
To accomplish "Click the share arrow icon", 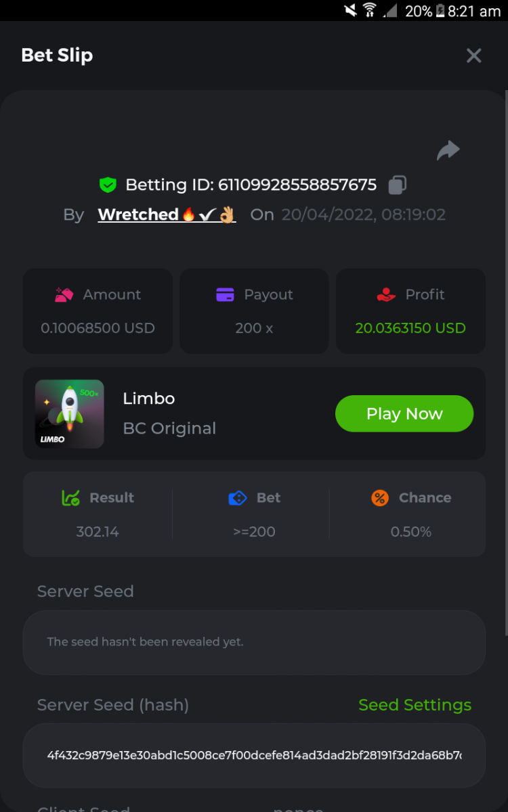I will point(448,150).
